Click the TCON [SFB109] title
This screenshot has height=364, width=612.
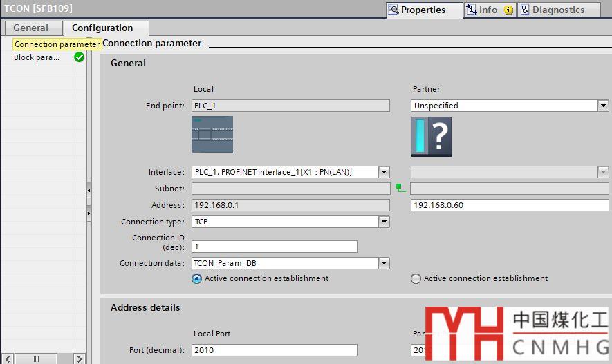[38, 8]
